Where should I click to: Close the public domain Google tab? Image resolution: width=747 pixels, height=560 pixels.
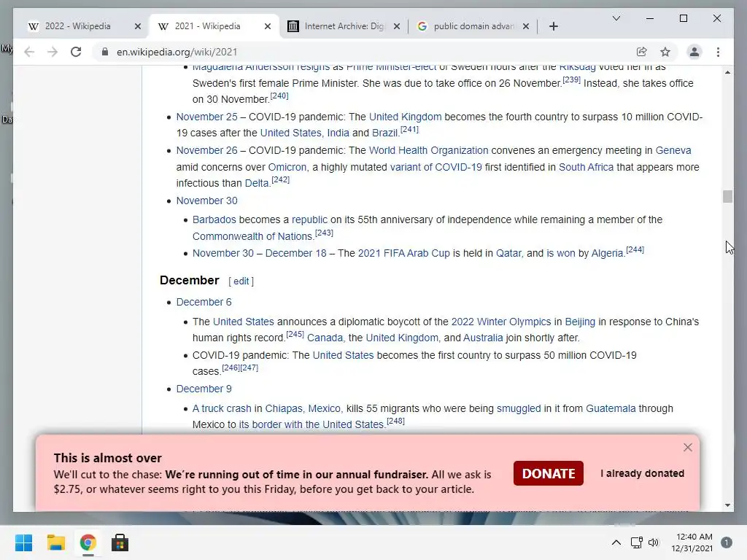[x=526, y=26]
